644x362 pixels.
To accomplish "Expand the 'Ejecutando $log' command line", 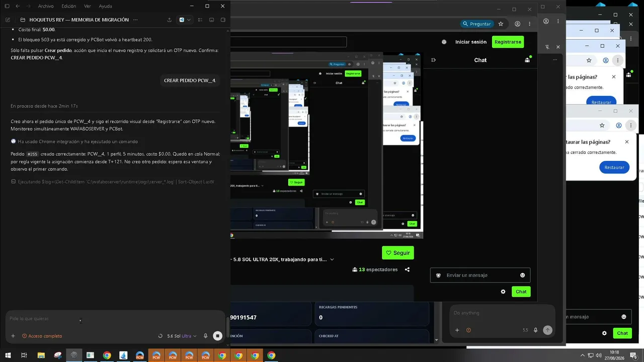I will click(113, 182).
